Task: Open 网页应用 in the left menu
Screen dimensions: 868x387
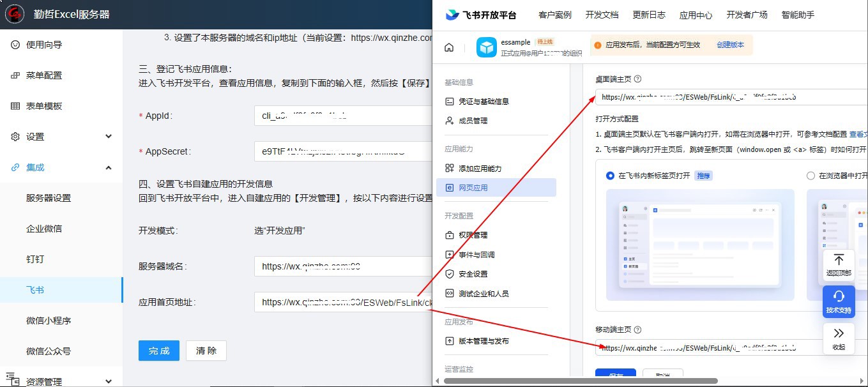Action: pyautogui.click(x=473, y=188)
